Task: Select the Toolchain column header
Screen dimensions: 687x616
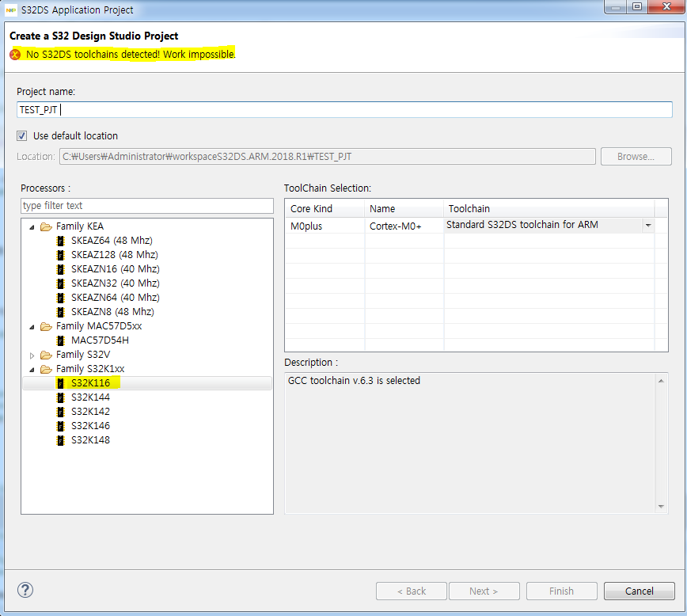Action: 549,209
